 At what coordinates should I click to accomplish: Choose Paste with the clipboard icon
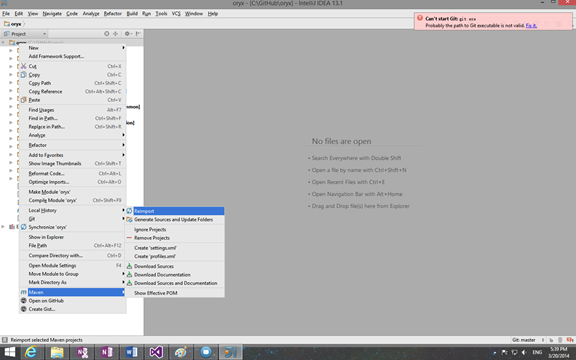click(72, 100)
